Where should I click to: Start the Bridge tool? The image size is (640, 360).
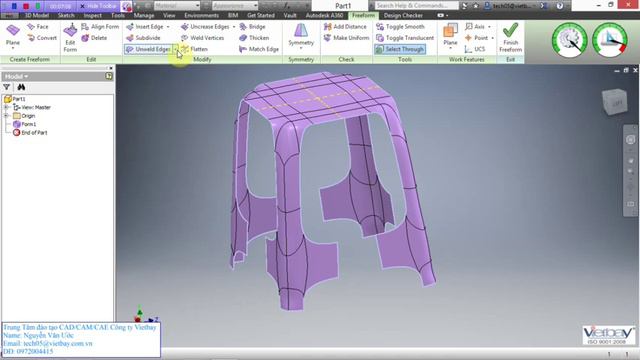[x=252, y=27]
